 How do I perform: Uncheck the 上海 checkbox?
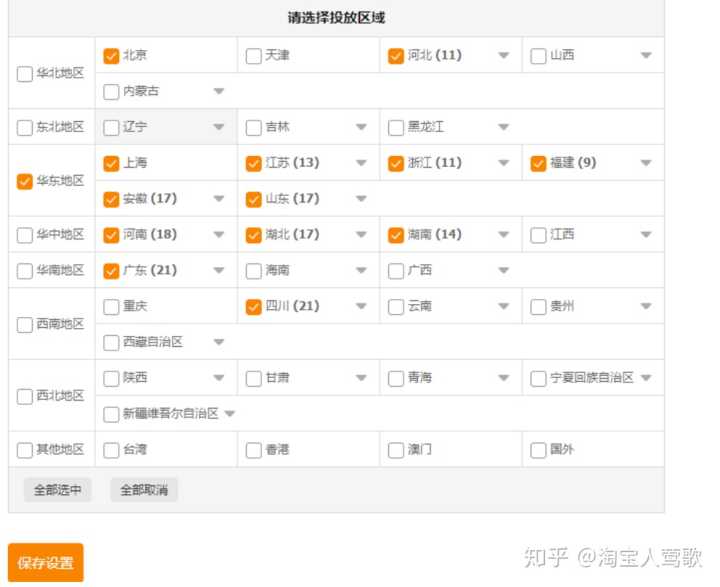[x=111, y=163]
